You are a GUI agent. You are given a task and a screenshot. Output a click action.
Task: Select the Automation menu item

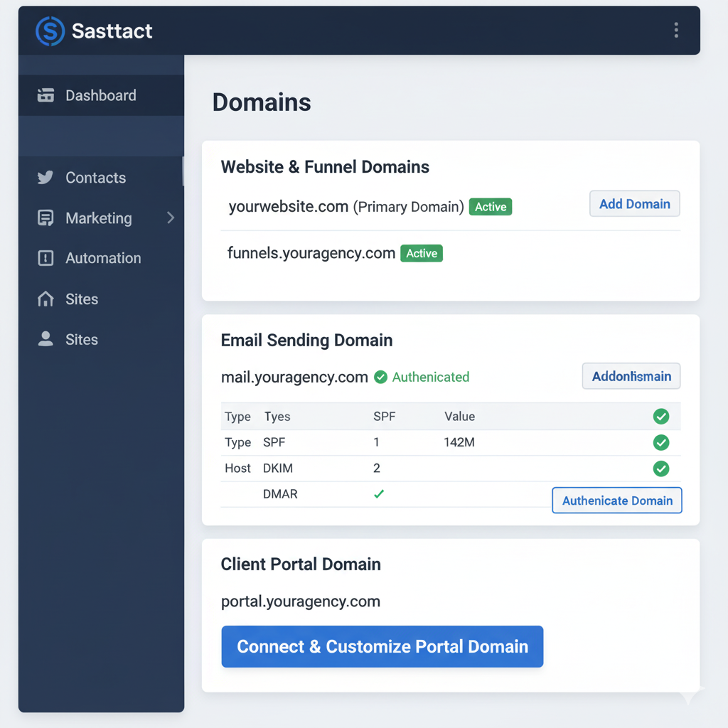(x=103, y=258)
